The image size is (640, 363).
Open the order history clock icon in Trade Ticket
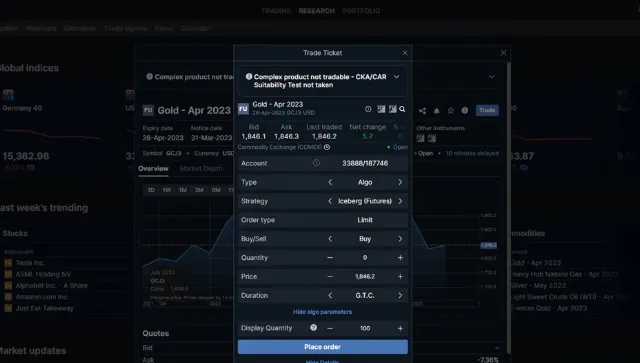click(368, 109)
